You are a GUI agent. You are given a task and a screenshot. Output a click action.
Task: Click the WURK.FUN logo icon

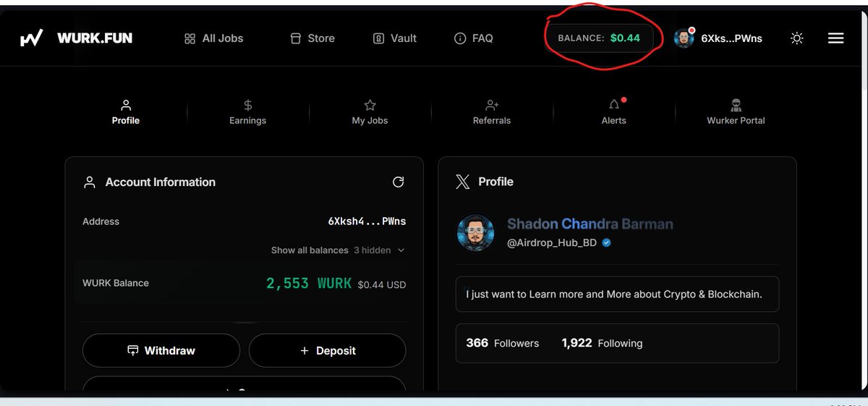point(31,38)
